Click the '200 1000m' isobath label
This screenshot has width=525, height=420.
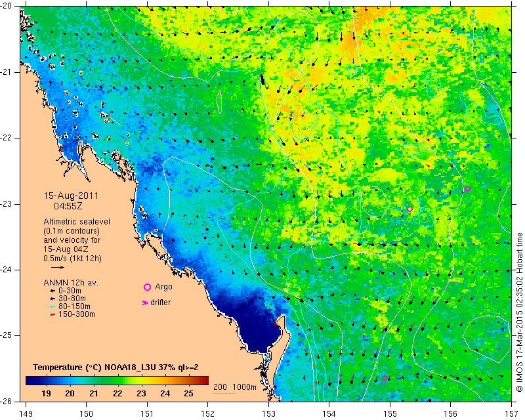(235, 387)
